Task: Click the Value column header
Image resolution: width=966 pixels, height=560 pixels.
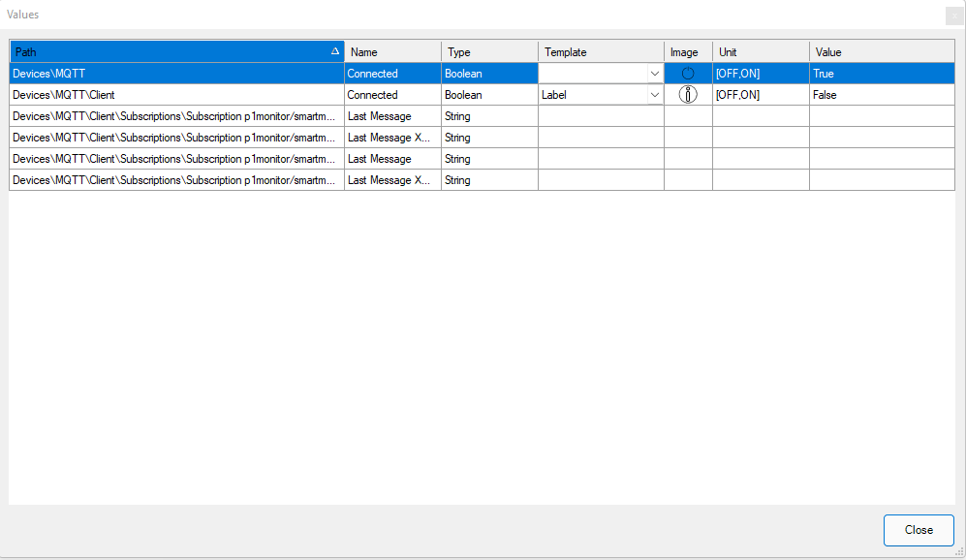Action: point(882,52)
